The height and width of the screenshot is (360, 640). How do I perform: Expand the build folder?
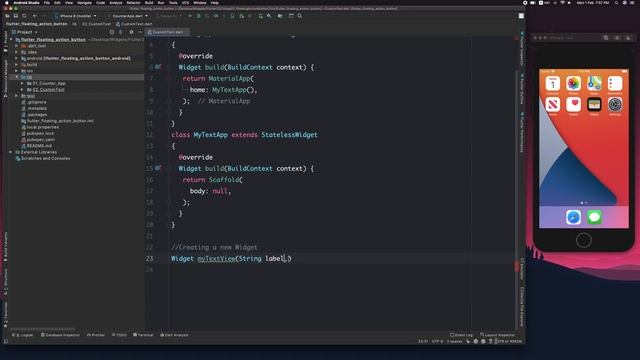(16, 64)
